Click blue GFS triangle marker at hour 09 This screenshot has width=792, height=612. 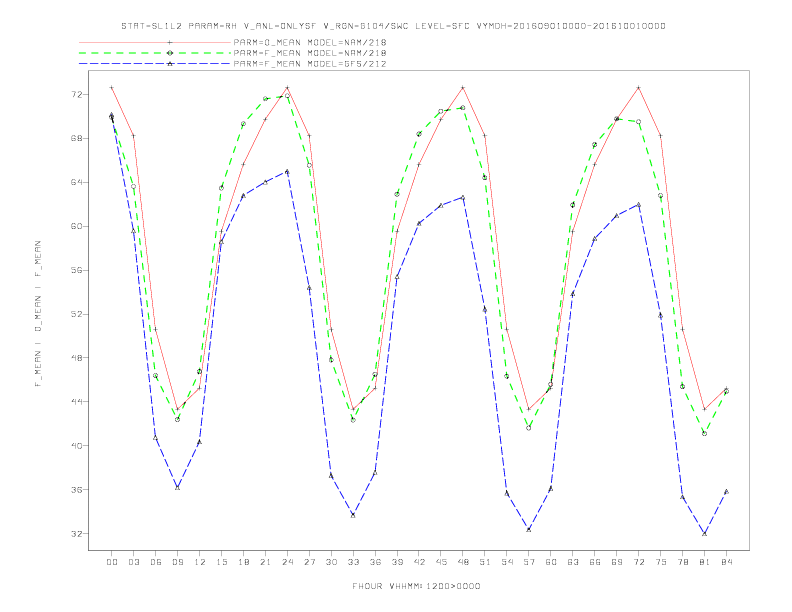tap(177, 487)
